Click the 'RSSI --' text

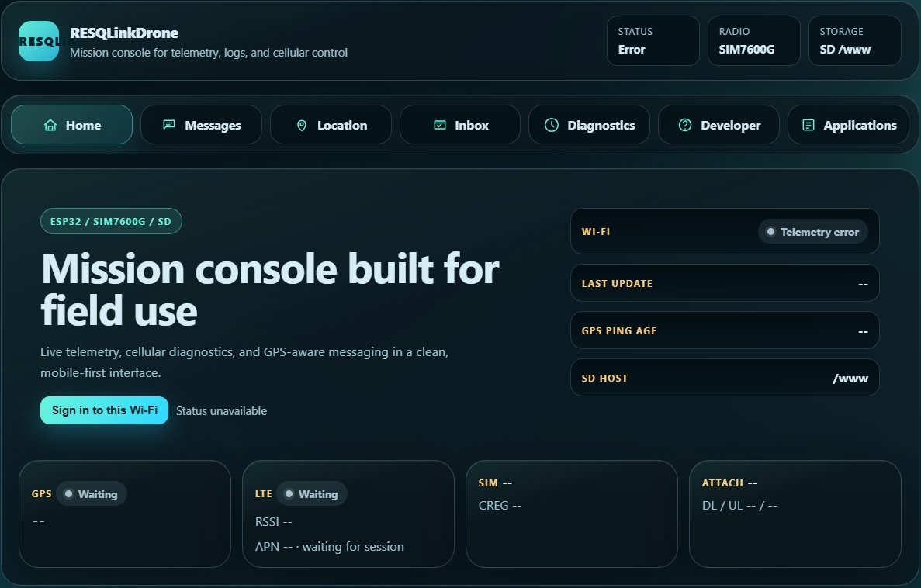[x=274, y=521]
